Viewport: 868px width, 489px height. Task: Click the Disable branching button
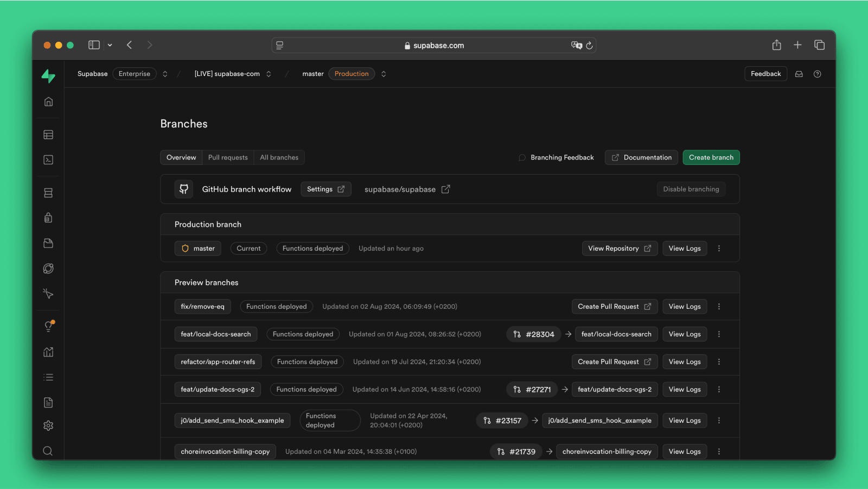(691, 189)
